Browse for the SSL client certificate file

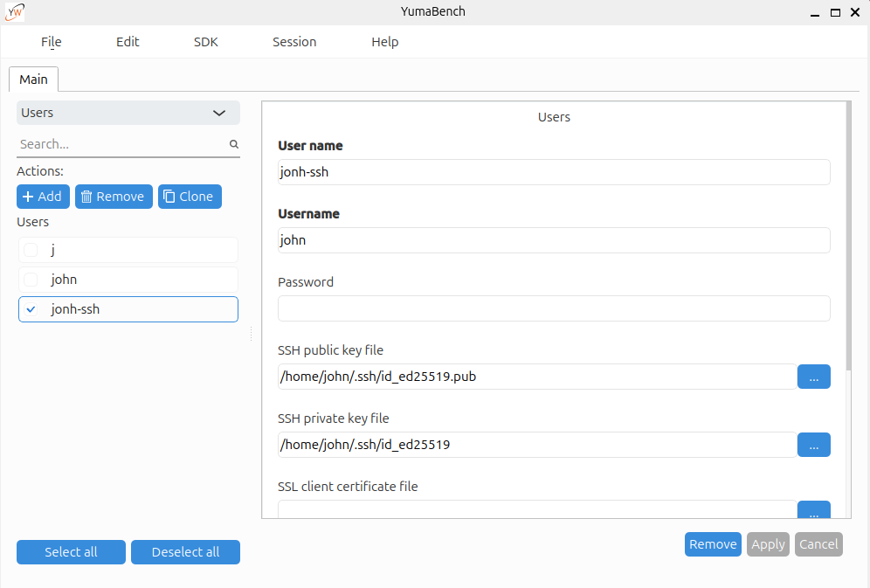pyautogui.click(x=813, y=509)
